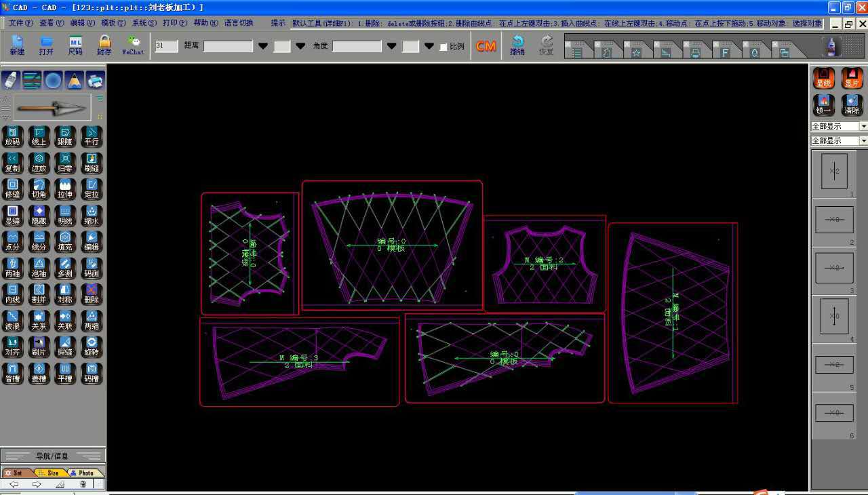868x495 pixels.
Task: Click the 距离 distance input field
Action: [229, 46]
